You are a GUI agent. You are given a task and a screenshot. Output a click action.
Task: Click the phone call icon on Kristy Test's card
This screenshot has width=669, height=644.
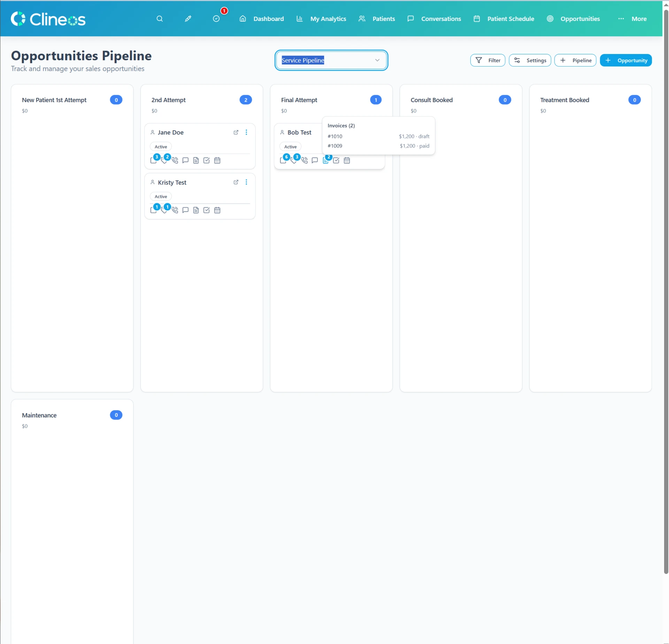175,210
